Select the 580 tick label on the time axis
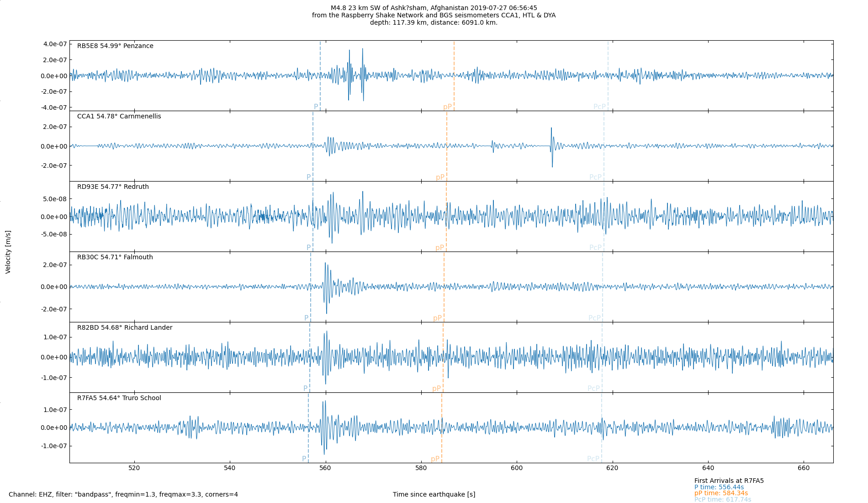868x503 pixels. click(x=421, y=468)
